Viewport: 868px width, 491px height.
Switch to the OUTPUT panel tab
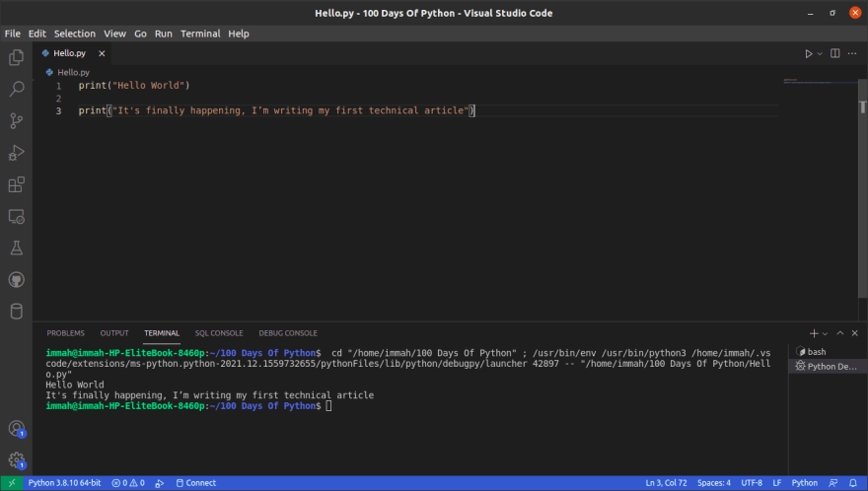pyautogui.click(x=114, y=333)
